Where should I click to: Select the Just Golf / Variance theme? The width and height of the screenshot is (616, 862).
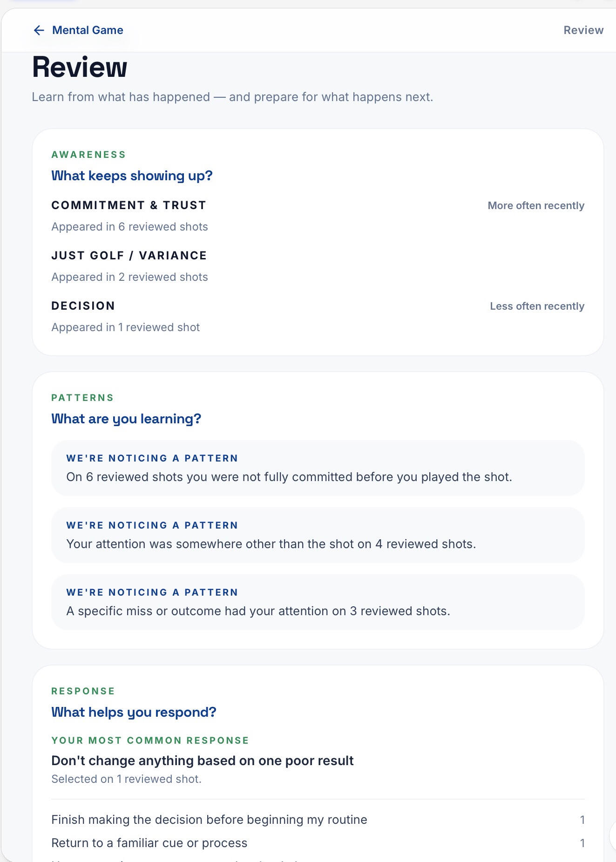click(x=318, y=266)
